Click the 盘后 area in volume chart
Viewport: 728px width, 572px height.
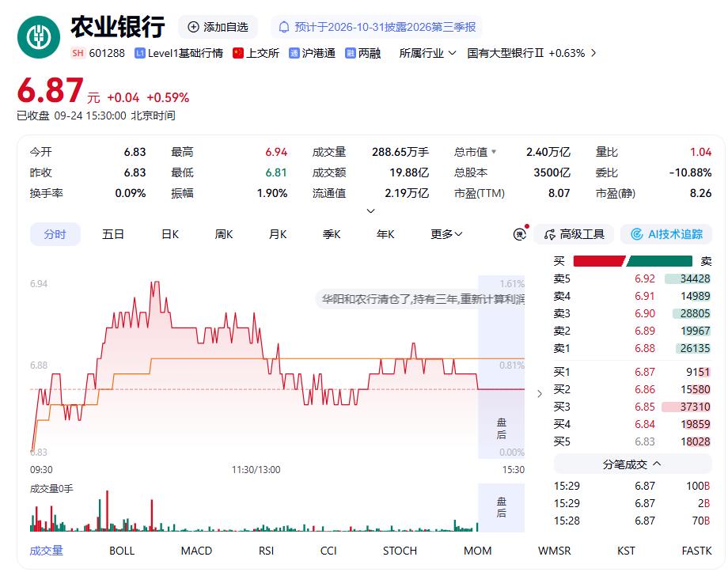coord(502,507)
